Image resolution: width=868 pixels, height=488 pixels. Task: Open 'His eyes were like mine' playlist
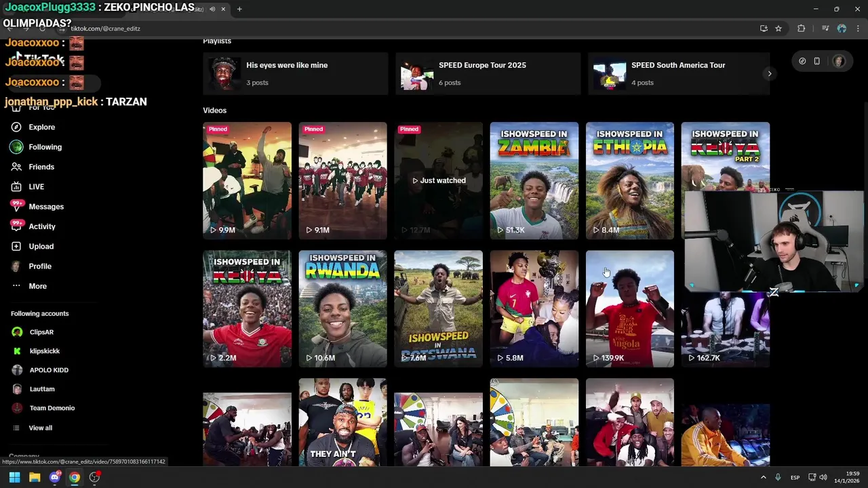coord(295,73)
